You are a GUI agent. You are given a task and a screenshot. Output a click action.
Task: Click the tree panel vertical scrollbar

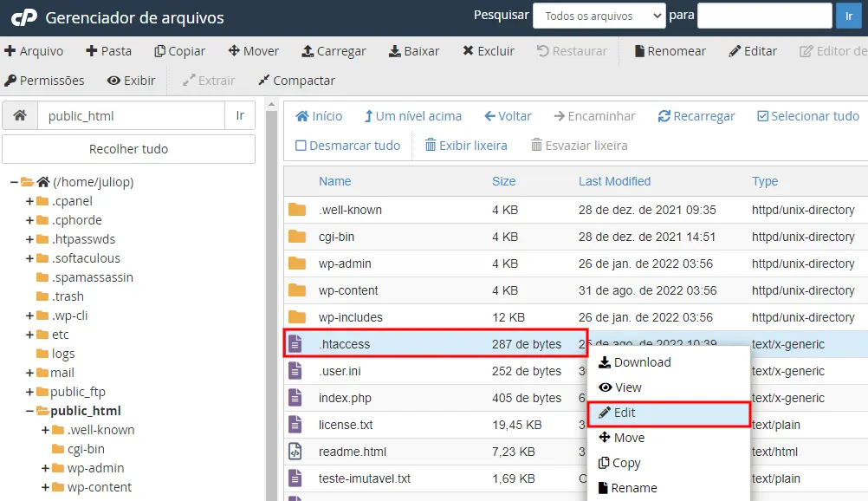coord(271,305)
